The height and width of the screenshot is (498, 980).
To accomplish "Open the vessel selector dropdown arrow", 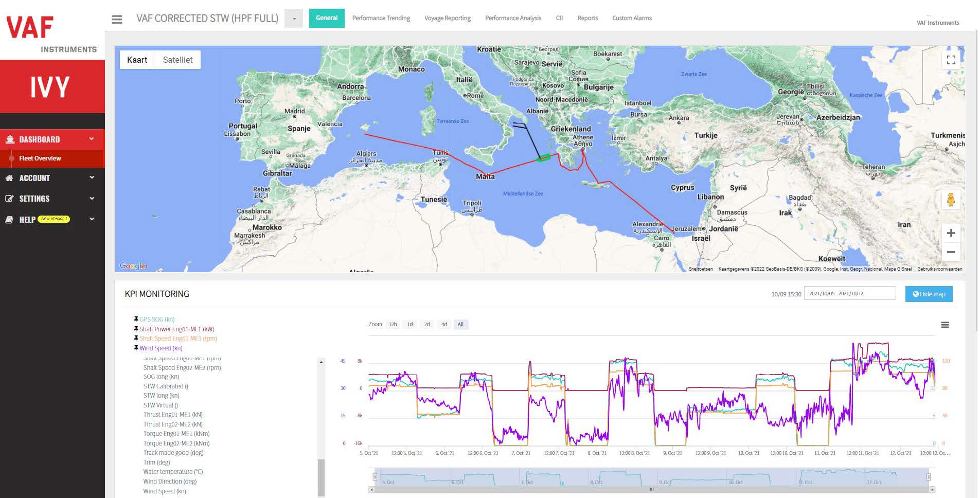I will pos(294,19).
